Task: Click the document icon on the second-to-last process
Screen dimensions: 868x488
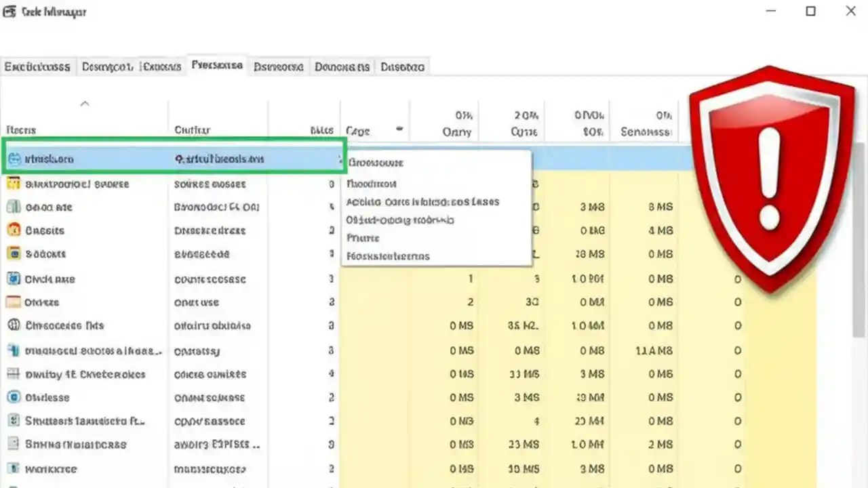Action: coord(14,445)
